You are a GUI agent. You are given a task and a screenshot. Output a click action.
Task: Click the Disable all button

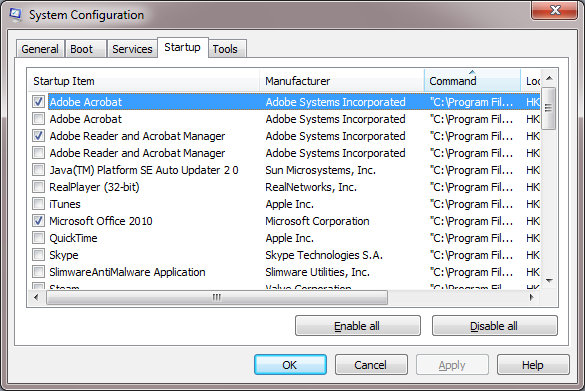495,326
